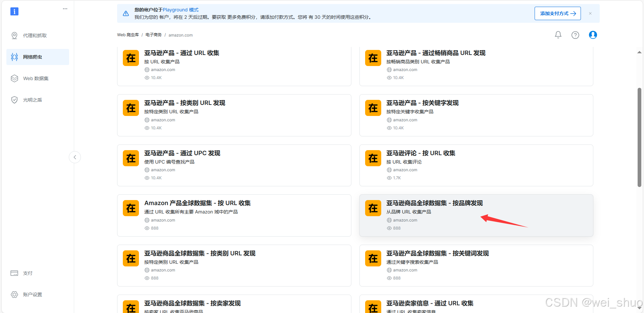
Task: Click orange icon of 亚马逊产品 - 按类别 URL 发现
Action: [131, 108]
